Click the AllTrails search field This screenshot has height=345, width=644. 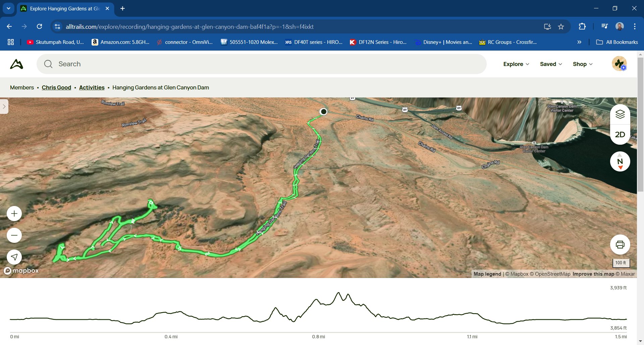click(262, 64)
